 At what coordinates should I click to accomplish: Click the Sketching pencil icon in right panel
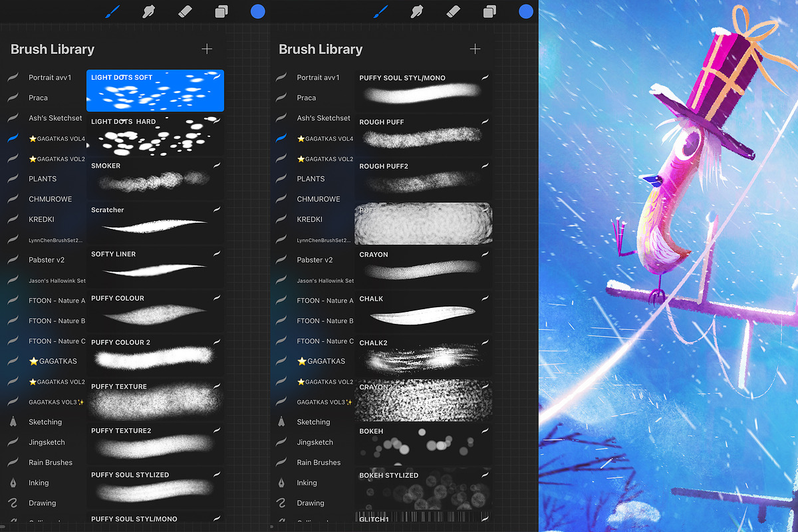(x=281, y=422)
